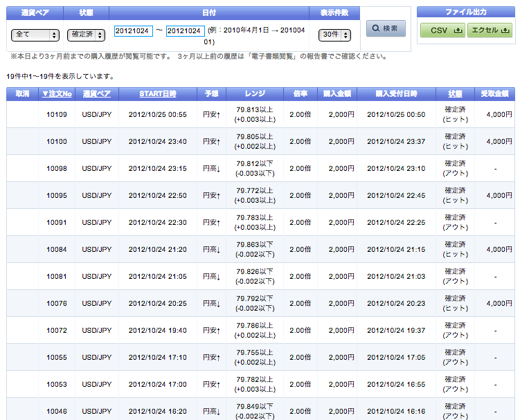This screenshot has width=529, height=420.
Task: Click the 取消 column header
Action: (22, 93)
